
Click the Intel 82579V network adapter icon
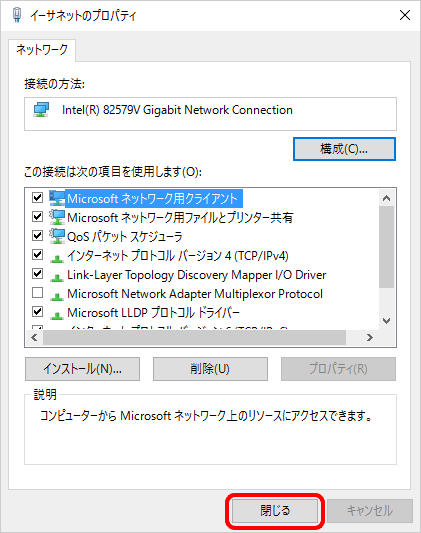[x=41, y=110]
